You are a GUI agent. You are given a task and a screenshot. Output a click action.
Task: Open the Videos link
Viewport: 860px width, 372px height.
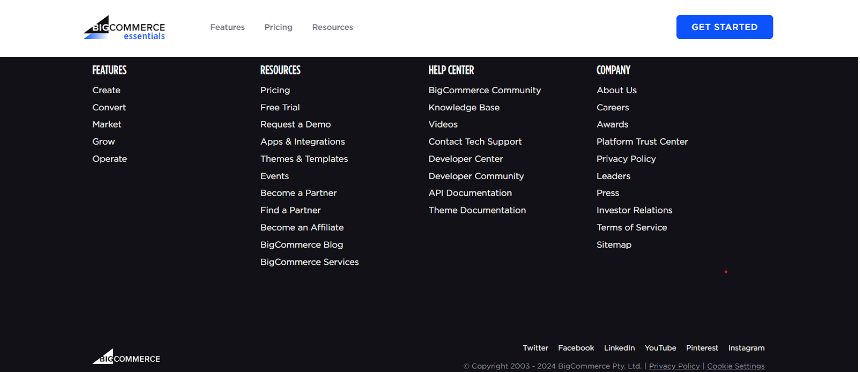pos(443,125)
